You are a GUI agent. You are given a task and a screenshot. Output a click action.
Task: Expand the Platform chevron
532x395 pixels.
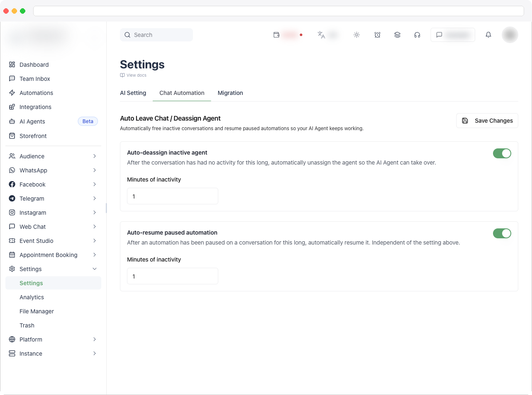95,339
